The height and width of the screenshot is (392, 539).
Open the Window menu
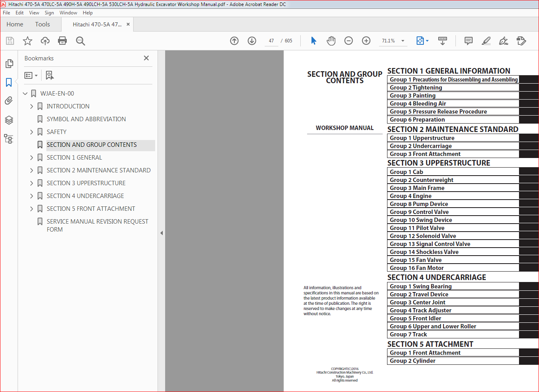click(x=68, y=13)
